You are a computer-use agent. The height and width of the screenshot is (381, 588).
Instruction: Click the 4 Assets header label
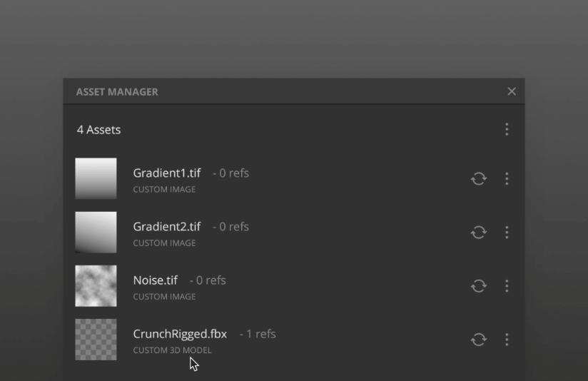[99, 130]
